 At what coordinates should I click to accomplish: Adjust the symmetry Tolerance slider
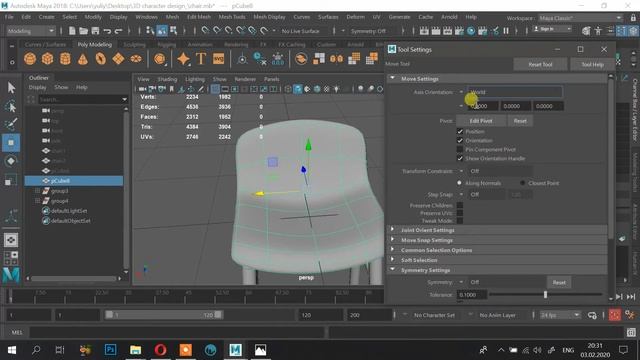(545, 295)
